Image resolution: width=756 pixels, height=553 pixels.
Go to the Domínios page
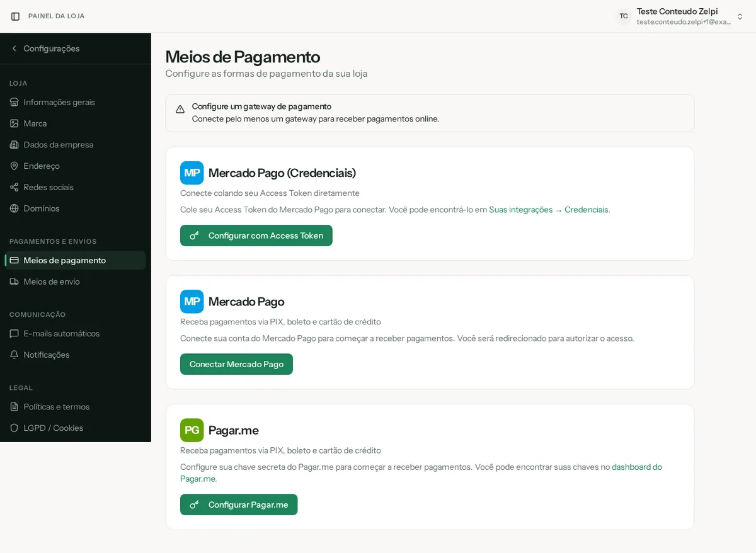(76, 208)
